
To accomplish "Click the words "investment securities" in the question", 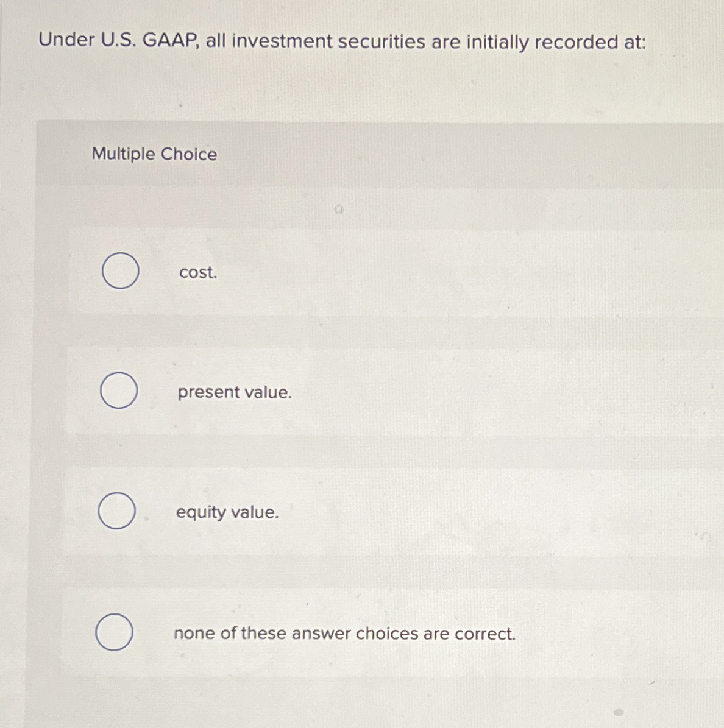I will point(328,42).
